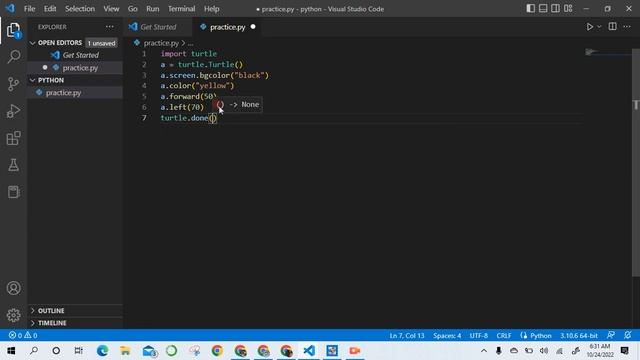Viewport: 640px width, 360px height.
Task: Open the Manage gear icon
Action: 13,315
